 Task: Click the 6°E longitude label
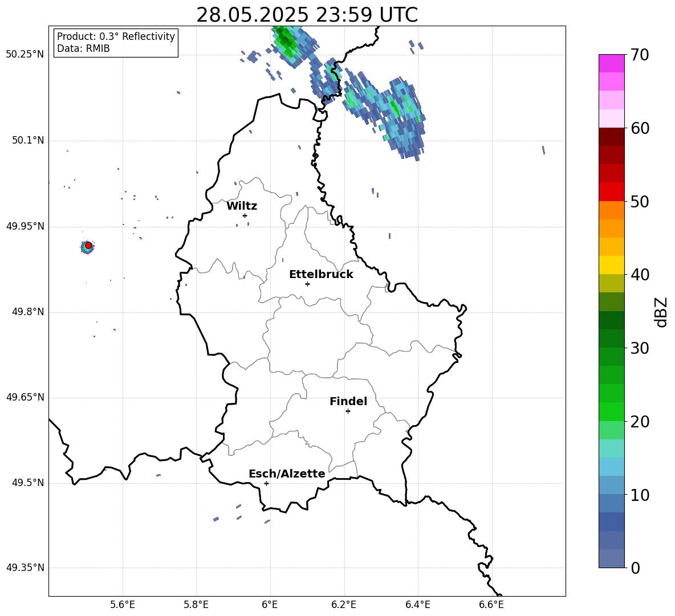270,605
